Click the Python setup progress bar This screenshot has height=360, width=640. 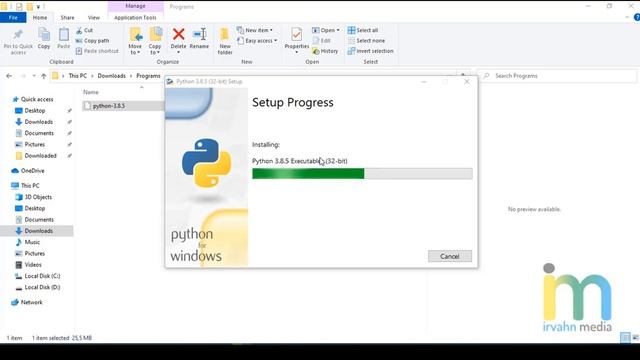point(362,173)
